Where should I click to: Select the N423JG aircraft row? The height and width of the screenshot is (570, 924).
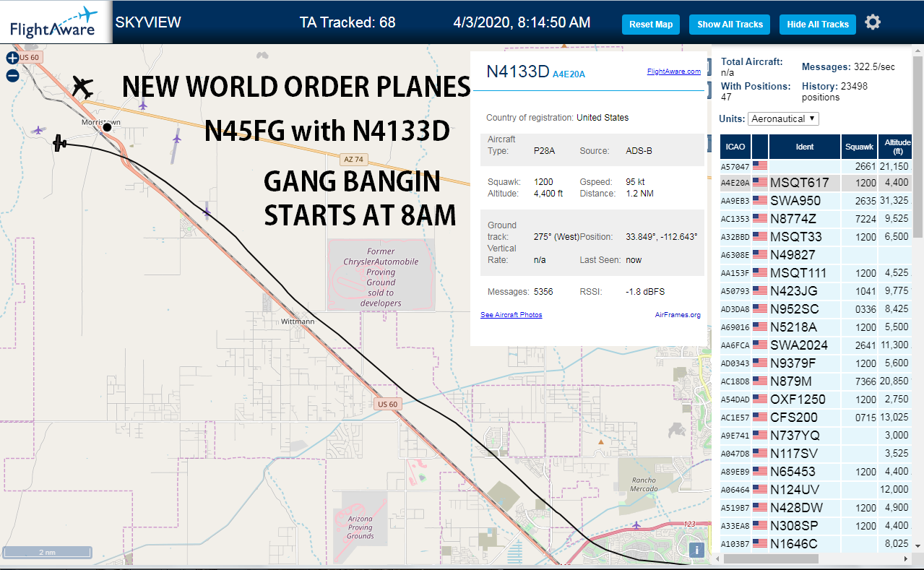point(816,291)
